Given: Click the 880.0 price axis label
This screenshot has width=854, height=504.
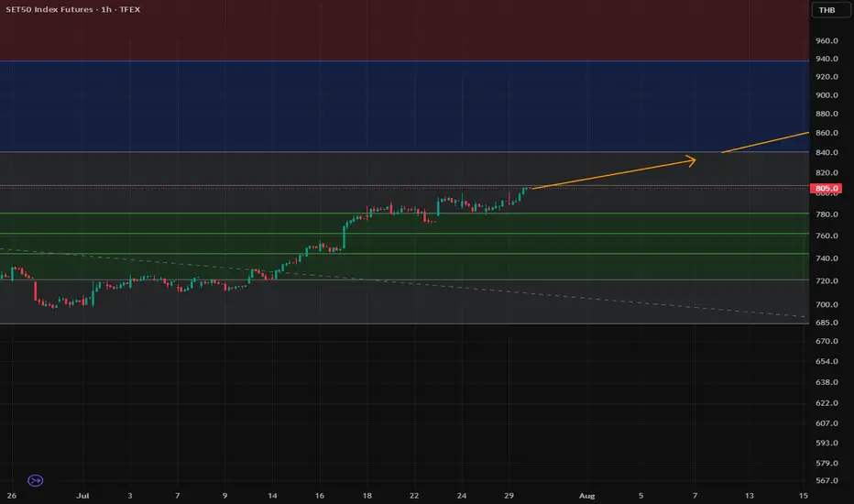Looking at the screenshot, I should pos(827,114).
